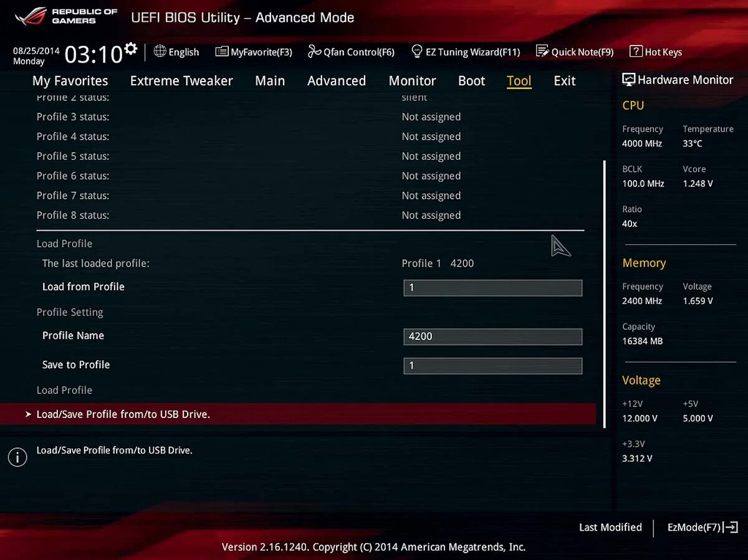
Task: Select the Profile 6 status row
Action: [310, 176]
